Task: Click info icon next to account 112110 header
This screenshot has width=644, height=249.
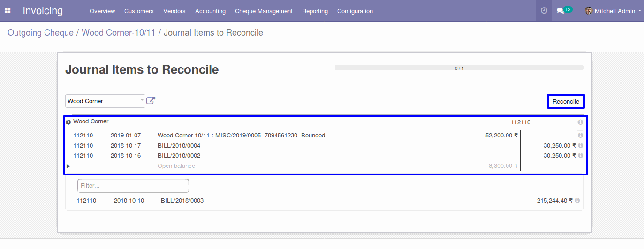Action: point(580,122)
